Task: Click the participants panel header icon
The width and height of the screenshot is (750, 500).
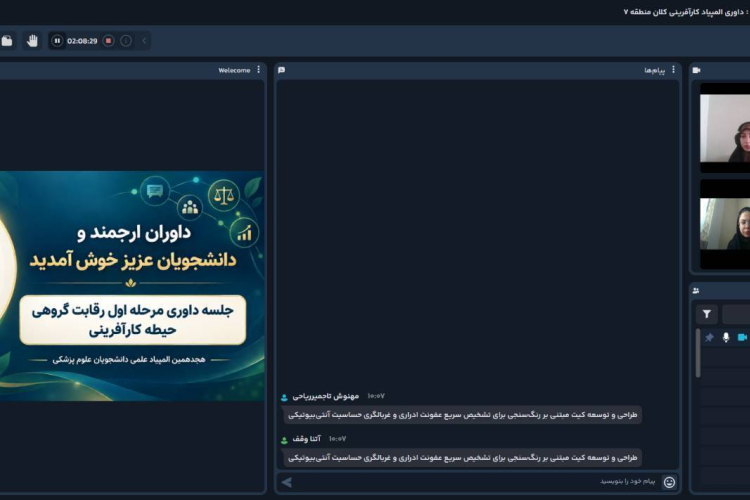Action: 696,290
